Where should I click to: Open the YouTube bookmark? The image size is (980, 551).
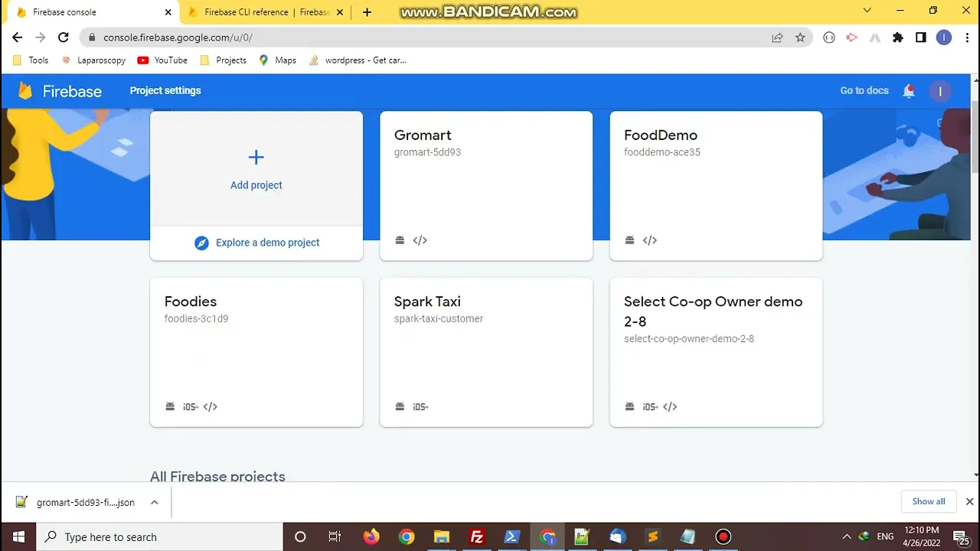point(162,60)
